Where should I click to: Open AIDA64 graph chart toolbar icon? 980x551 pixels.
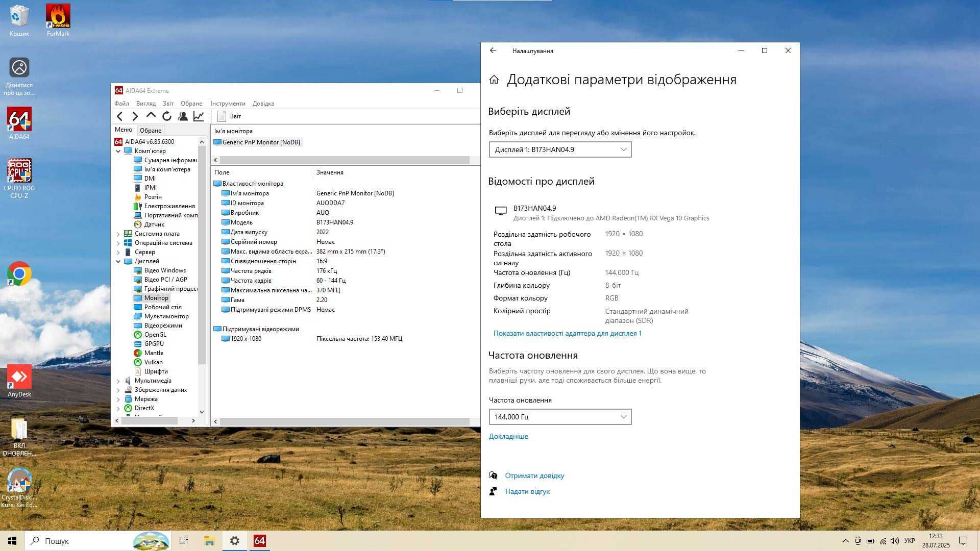pos(199,116)
